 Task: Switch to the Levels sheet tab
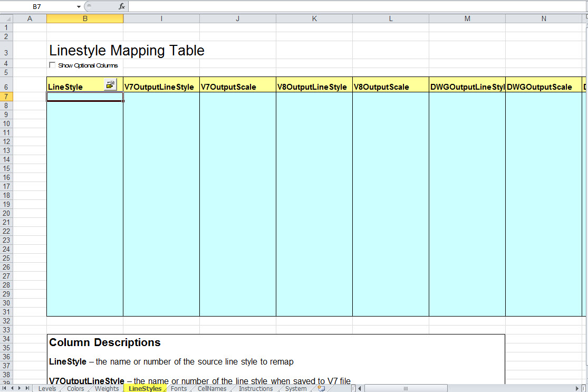point(47,389)
